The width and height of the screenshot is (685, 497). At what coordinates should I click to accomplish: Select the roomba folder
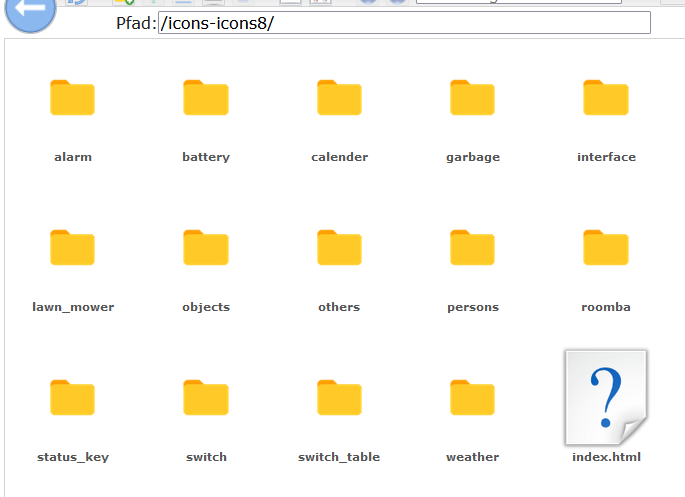[x=606, y=248]
